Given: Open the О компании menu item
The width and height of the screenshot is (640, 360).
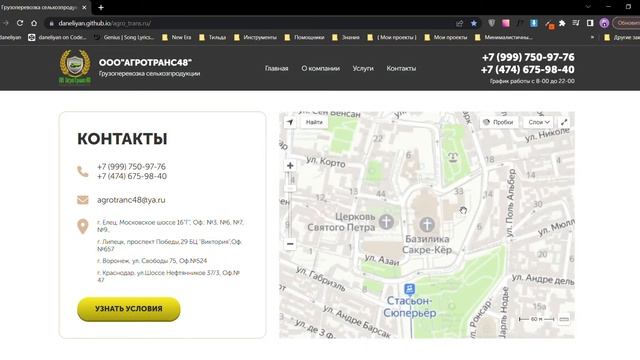Looking at the screenshot, I should 320,69.
